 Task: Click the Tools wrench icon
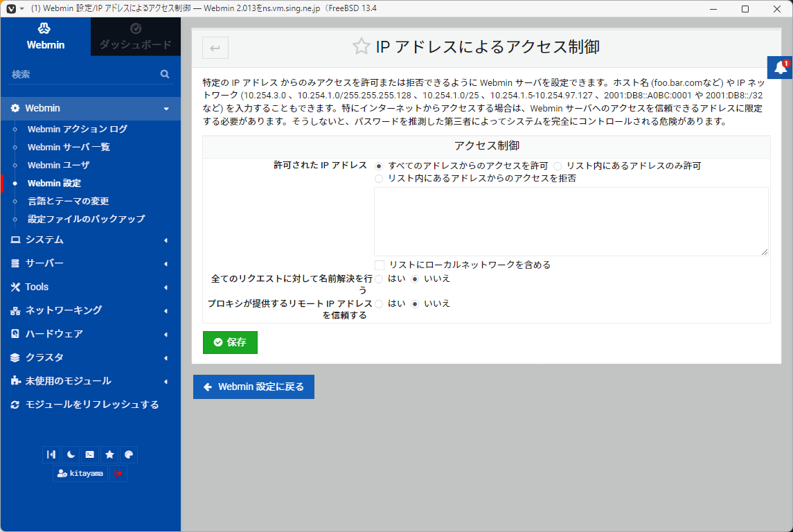(15, 287)
